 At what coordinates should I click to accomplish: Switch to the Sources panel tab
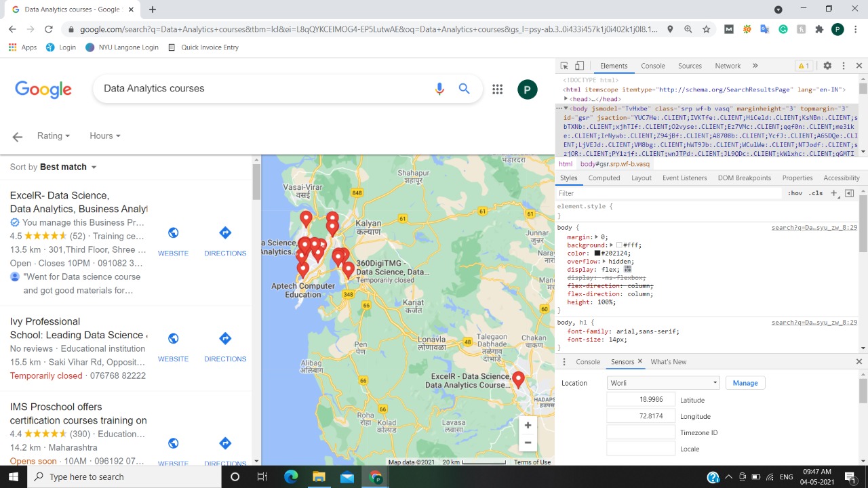point(690,66)
